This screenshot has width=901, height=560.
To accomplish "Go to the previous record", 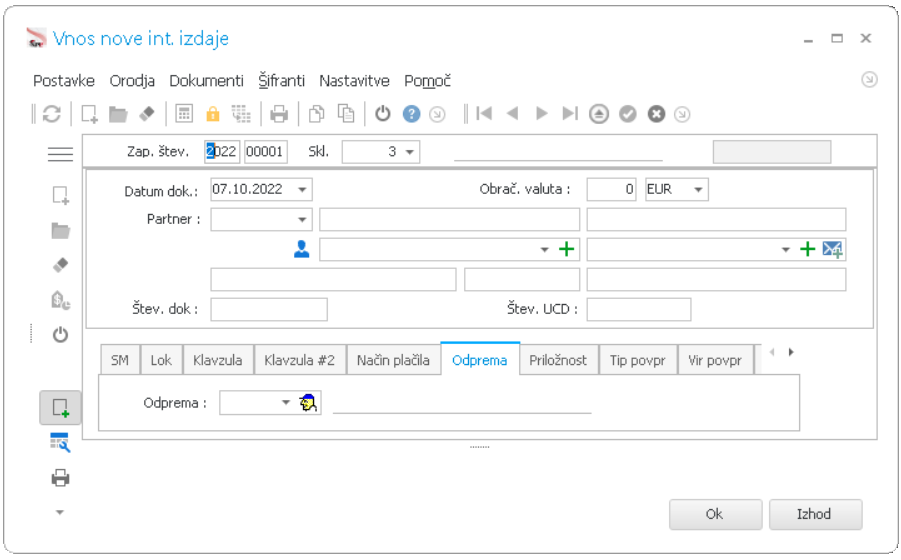I will pos(513,114).
